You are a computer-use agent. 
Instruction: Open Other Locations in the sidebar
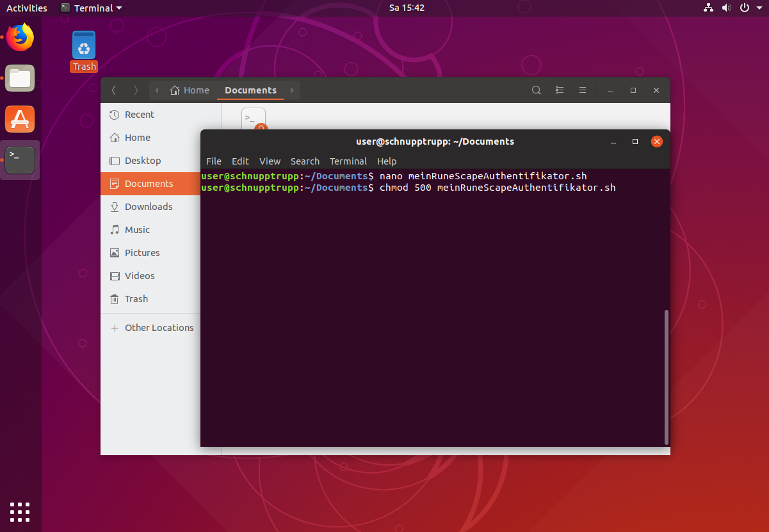point(159,328)
